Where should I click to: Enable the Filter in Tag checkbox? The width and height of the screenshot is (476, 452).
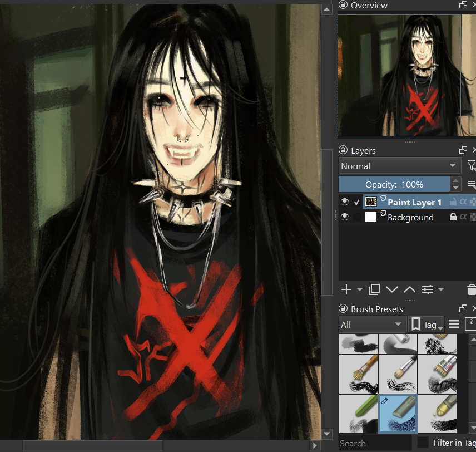(423, 443)
